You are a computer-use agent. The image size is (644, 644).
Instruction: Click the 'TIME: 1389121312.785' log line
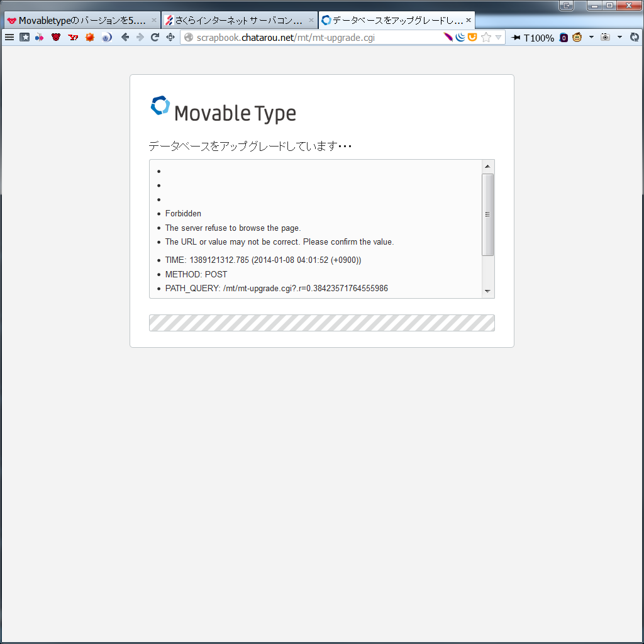(263, 260)
